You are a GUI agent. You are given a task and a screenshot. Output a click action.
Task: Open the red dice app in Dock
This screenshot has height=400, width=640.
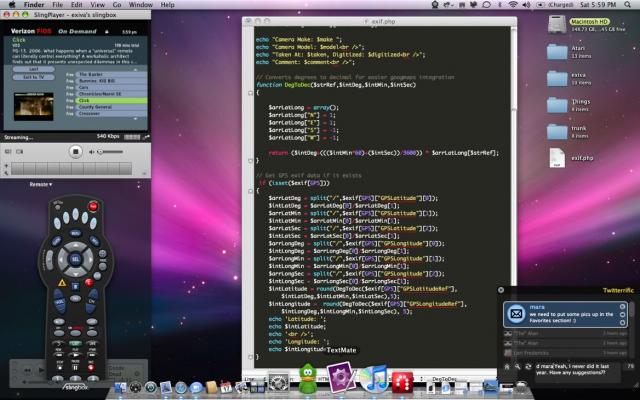(402, 382)
